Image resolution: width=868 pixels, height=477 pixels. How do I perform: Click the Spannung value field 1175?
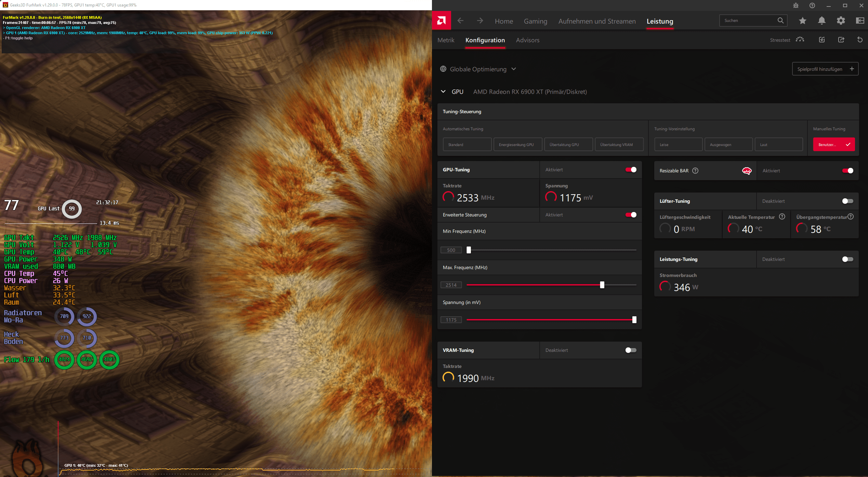coord(451,320)
